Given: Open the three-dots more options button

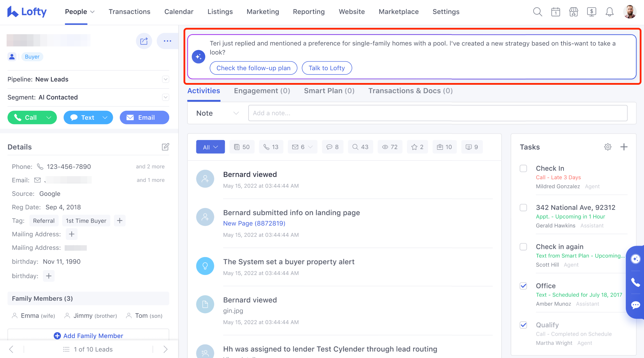Looking at the screenshot, I should click(167, 41).
